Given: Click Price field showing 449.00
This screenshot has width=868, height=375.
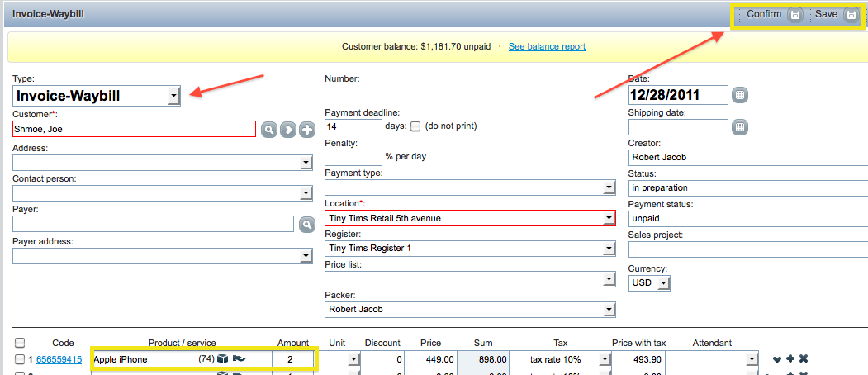Looking at the screenshot, I should [x=430, y=359].
